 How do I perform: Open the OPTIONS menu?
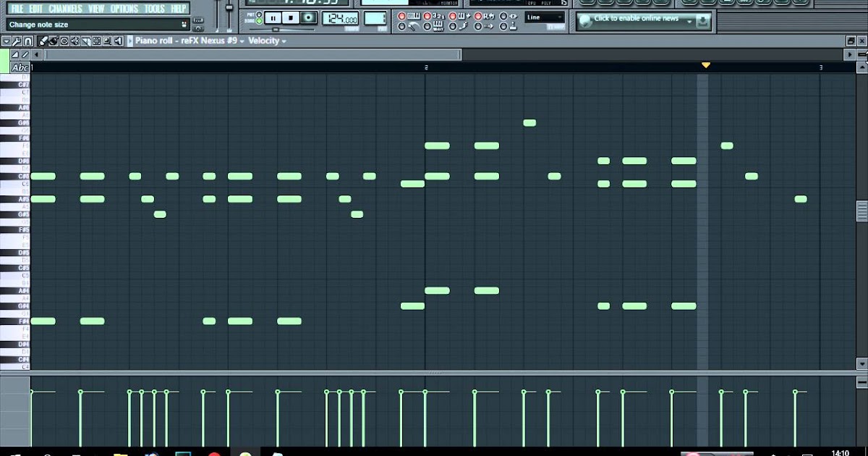tap(124, 9)
